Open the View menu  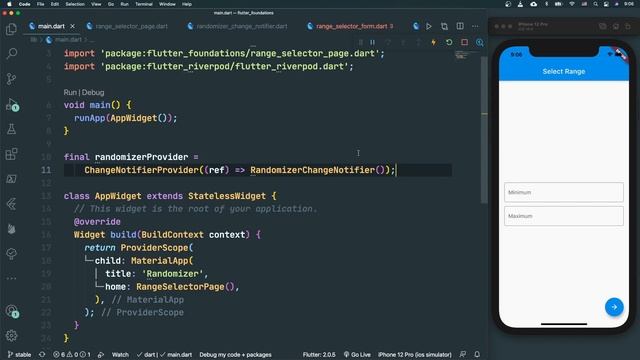point(96,4)
